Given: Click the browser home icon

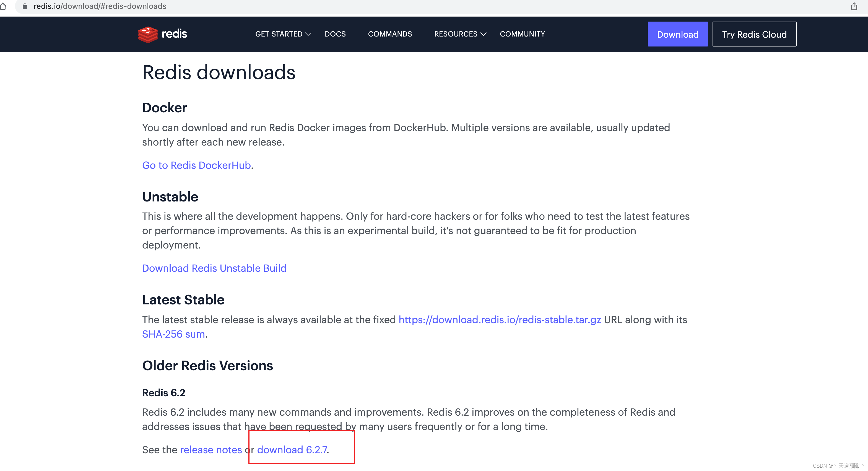Looking at the screenshot, I should (x=3, y=6).
